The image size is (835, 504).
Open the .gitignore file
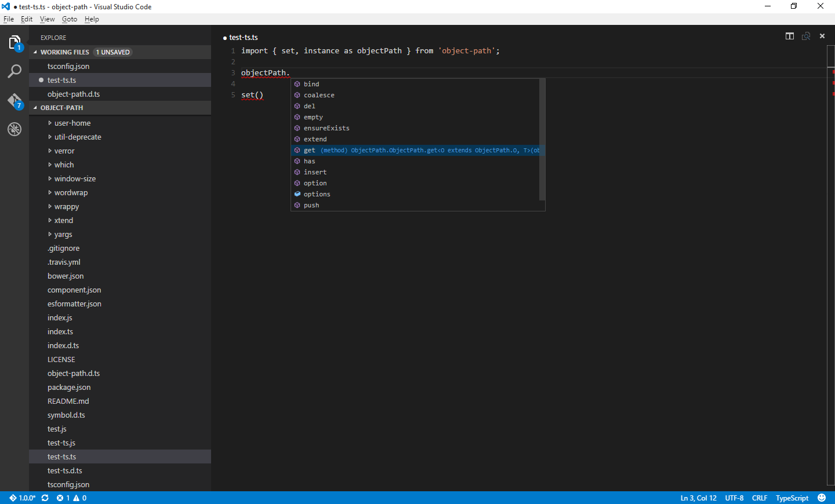pos(120,248)
